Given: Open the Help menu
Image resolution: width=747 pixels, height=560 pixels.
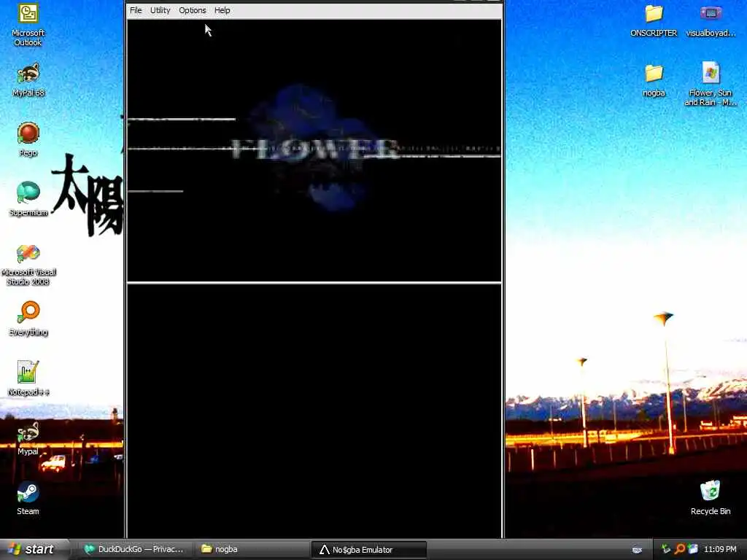Looking at the screenshot, I should pyautogui.click(x=222, y=10).
